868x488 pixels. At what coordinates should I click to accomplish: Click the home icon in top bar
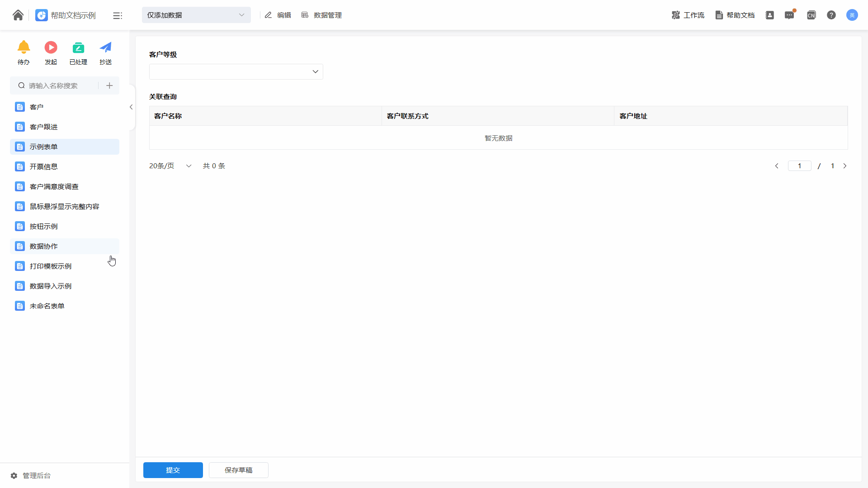[18, 15]
